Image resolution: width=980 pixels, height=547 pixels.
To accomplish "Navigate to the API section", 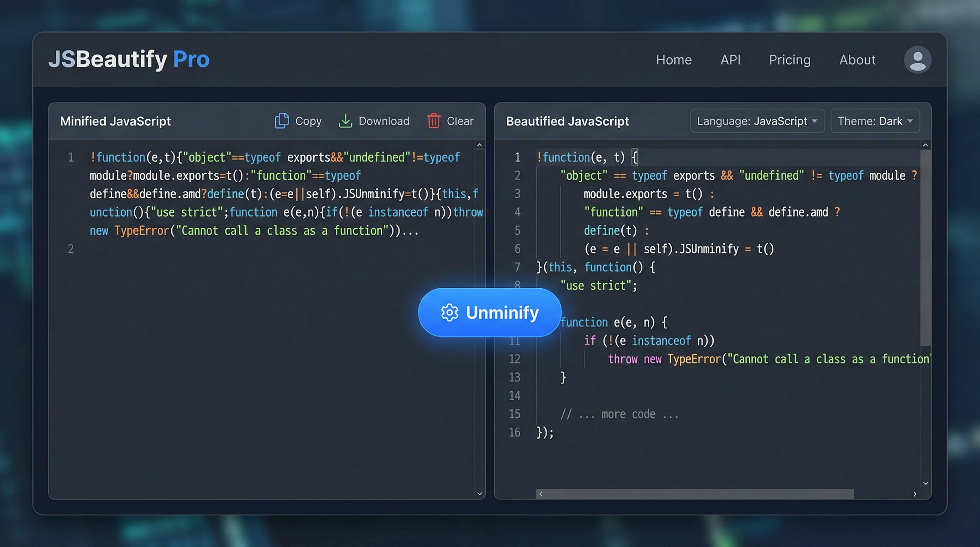I will (x=730, y=60).
